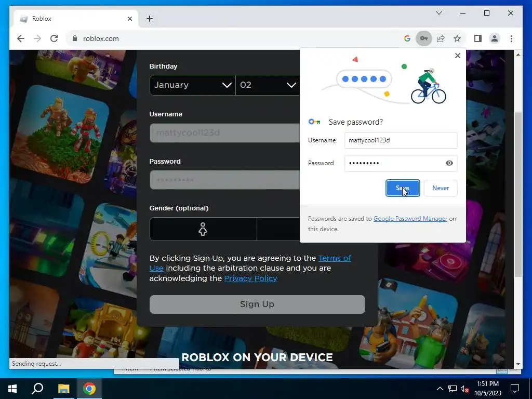Viewport: 532px width, 399px height.
Task: Open Windows taskbar search
Action: [37, 389]
